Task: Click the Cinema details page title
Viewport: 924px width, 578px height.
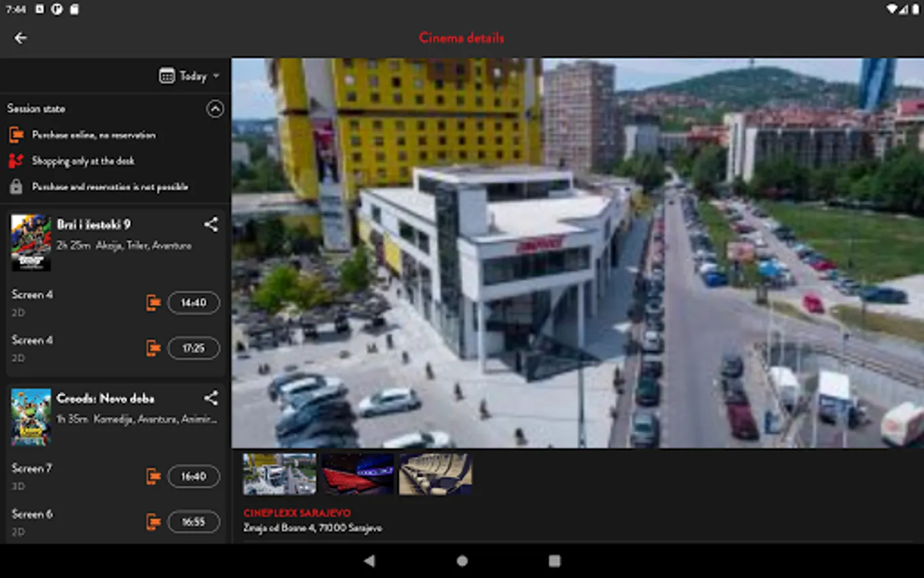Action: pyautogui.click(x=461, y=38)
